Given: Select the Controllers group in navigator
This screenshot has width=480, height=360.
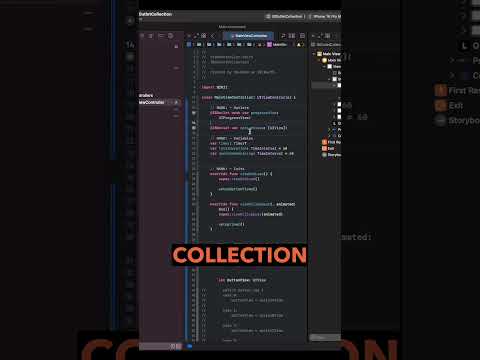Looking at the screenshot, I should 146,96.
